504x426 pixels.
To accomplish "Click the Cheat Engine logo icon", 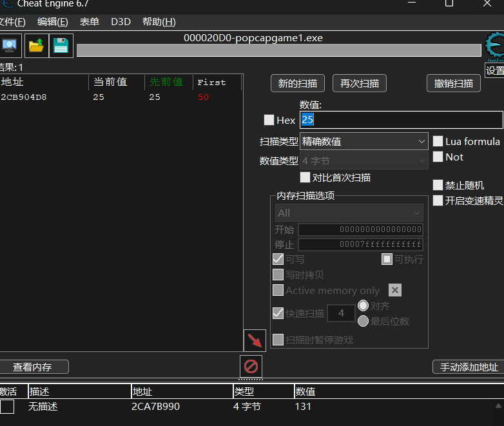I will (x=494, y=46).
